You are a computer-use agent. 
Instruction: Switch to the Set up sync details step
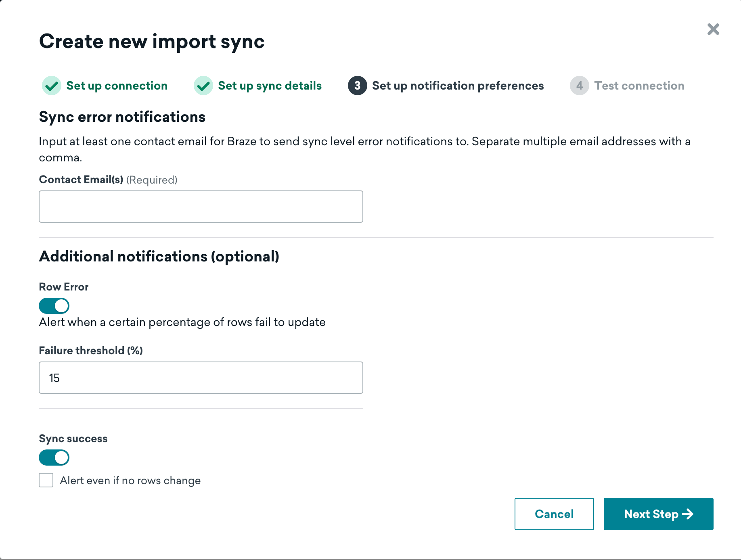(270, 86)
